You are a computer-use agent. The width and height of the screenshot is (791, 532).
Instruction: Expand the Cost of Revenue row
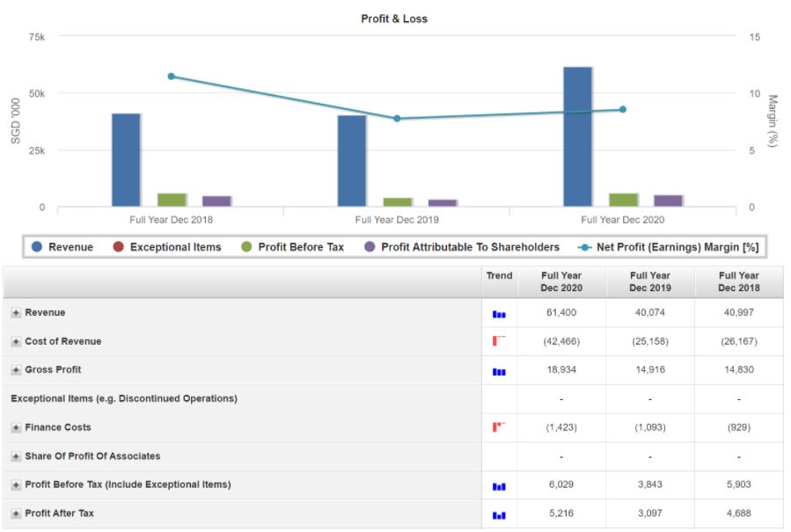[17, 342]
